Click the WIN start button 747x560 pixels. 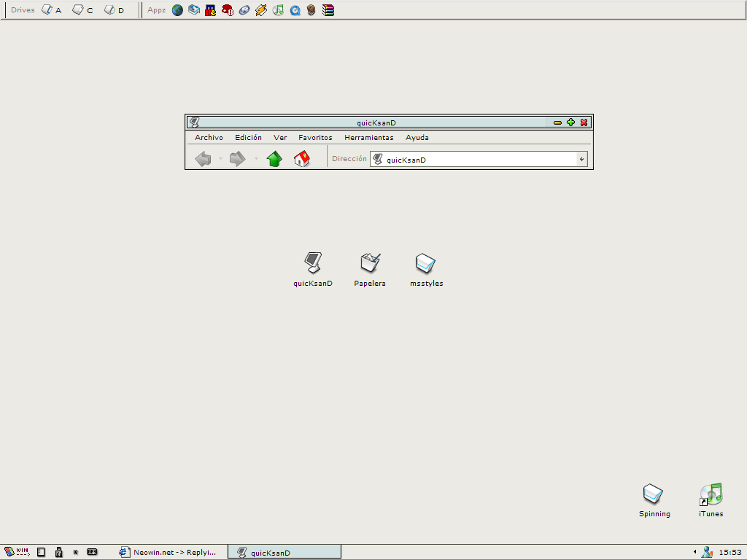[17, 552]
